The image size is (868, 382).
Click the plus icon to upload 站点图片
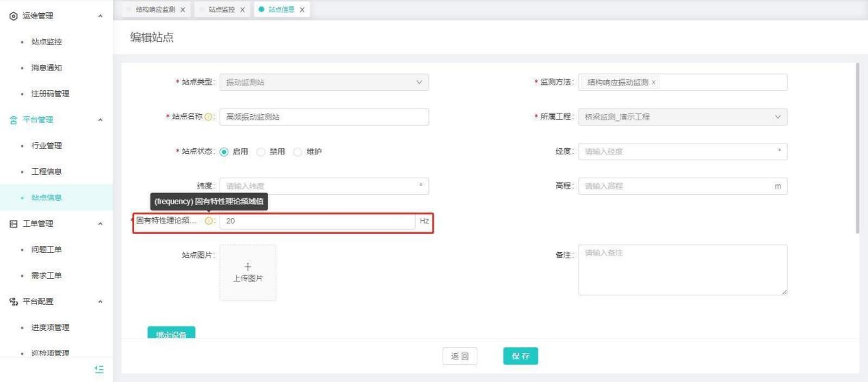(x=248, y=267)
